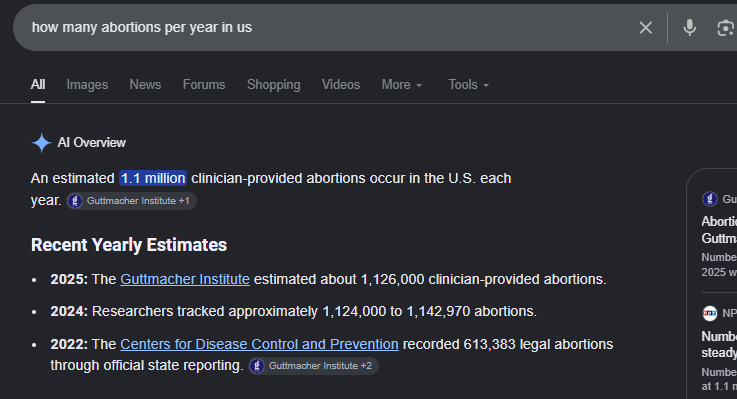
Task: Open the Guttmacher Institute +2 source chip
Action: coord(314,366)
